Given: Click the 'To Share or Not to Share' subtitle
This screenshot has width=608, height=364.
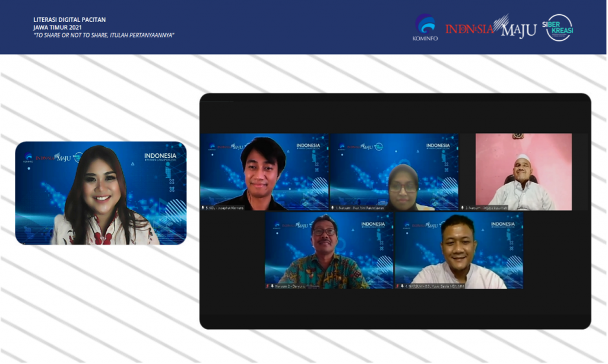Looking at the screenshot, I should click(104, 35).
